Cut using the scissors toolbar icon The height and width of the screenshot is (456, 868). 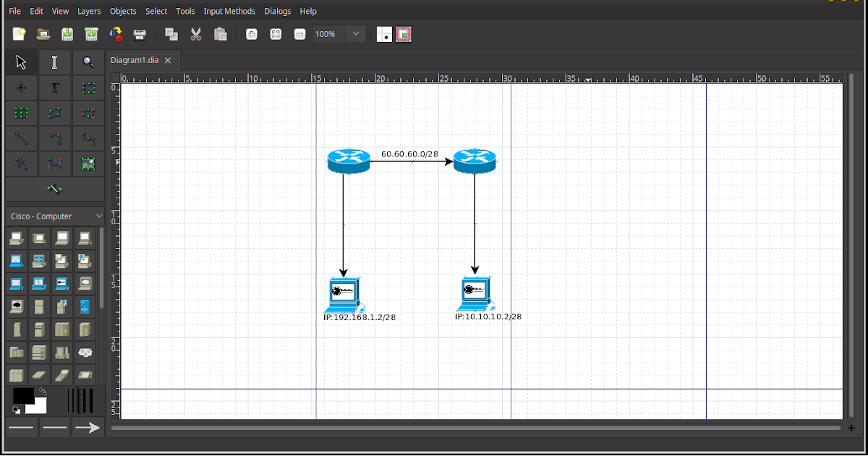(195, 34)
